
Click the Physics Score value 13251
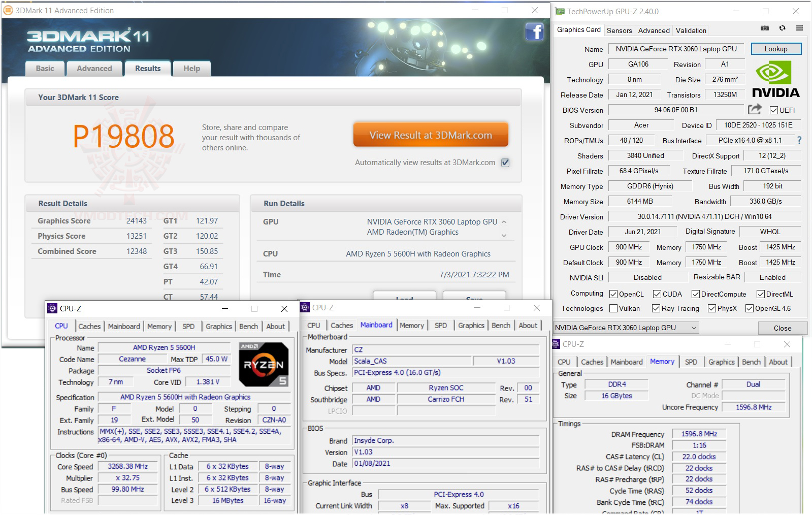coord(136,236)
